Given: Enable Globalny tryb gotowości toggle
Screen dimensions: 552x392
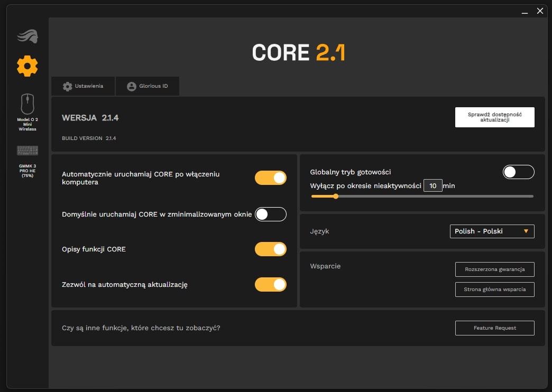Looking at the screenshot, I should coord(519,172).
